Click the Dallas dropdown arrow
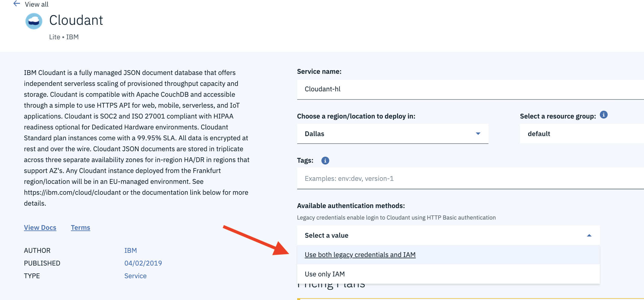Screen dimensions: 644x300 point(478,134)
